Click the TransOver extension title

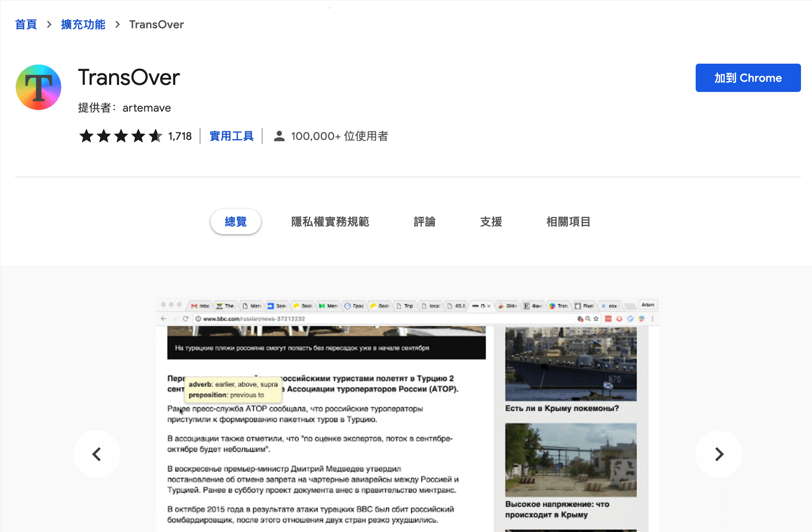[x=129, y=77]
